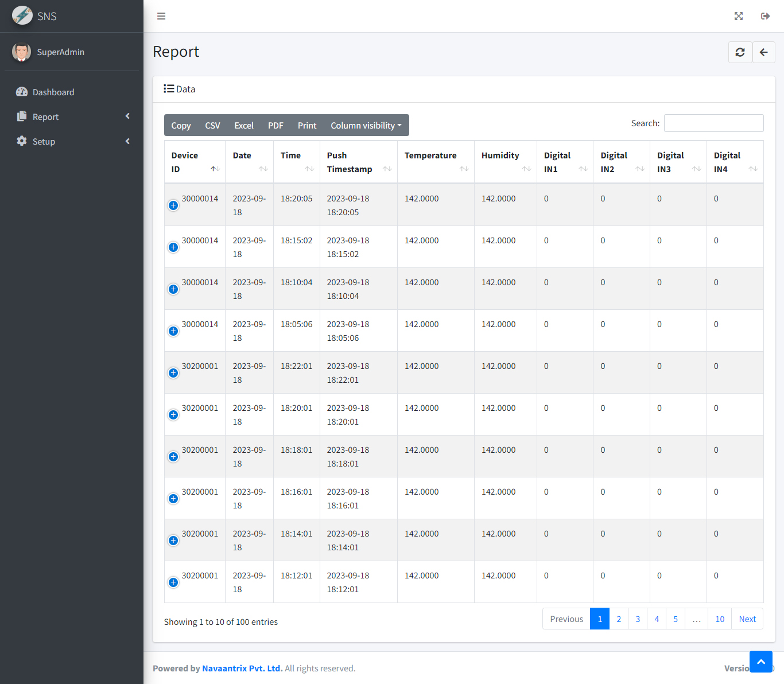Click the SNS logo icon
The height and width of the screenshot is (684, 784).
click(22, 15)
